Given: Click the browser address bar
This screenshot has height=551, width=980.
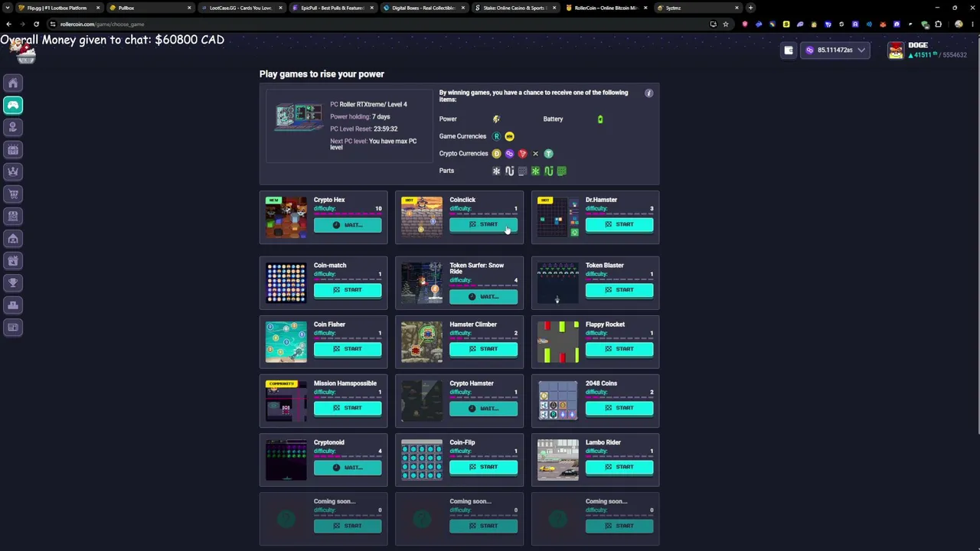Looking at the screenshot, I should pos(375,24).
